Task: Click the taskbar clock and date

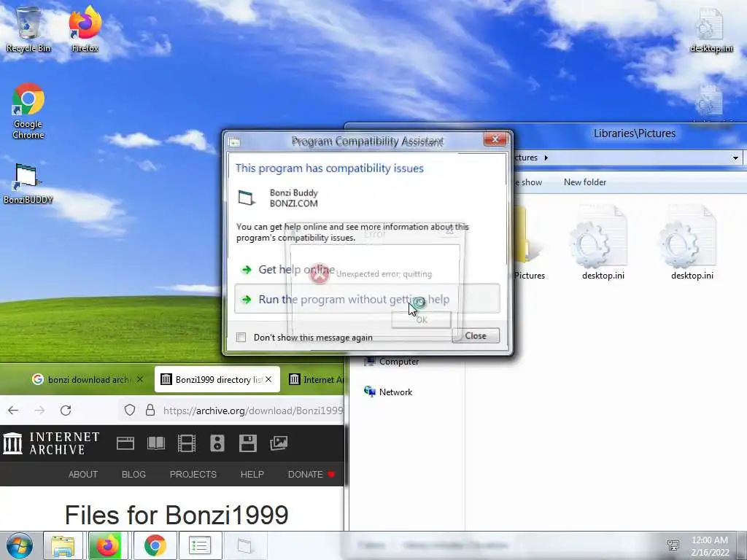Action: [x=710, y=546]
